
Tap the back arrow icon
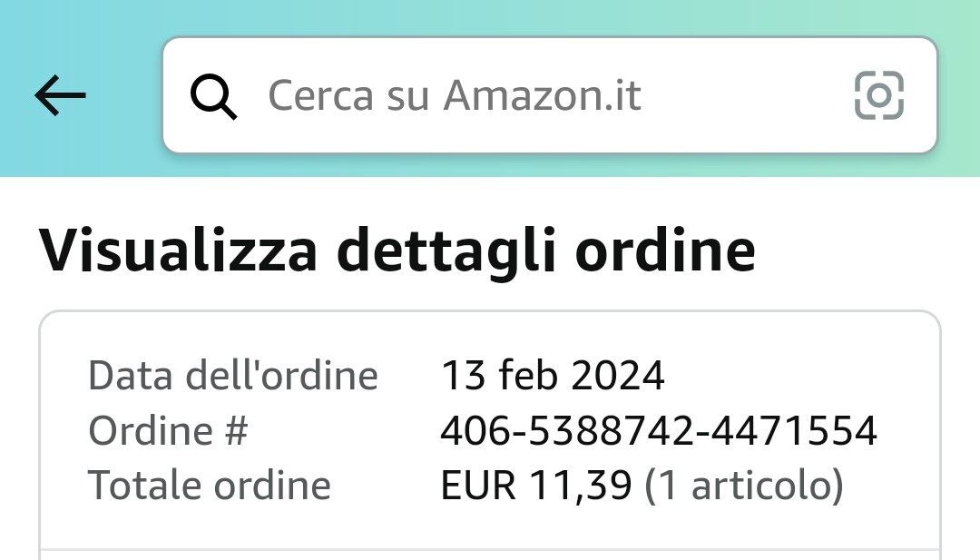[x=60, y=95]
